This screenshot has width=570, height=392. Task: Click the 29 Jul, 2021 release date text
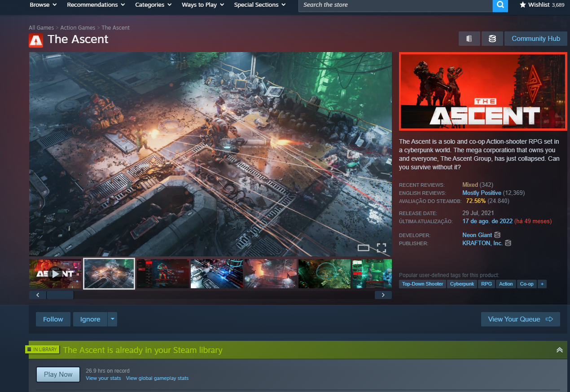(x=478, y=213)
